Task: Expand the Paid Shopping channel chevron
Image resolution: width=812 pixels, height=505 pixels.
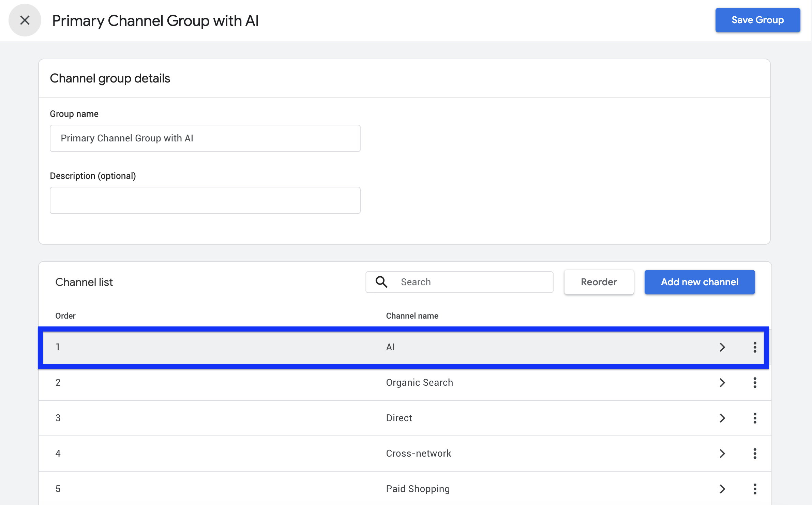Action: (x=722, y=489)
